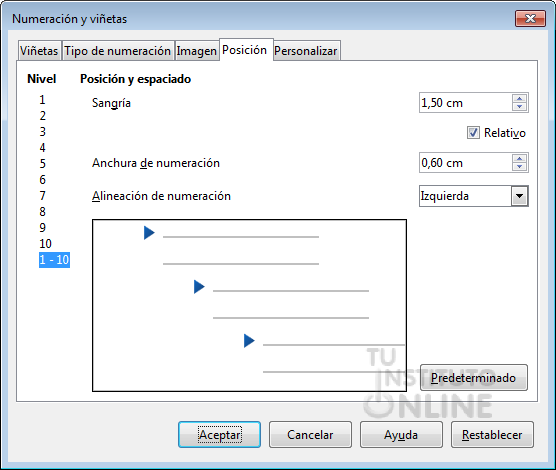556x470 pixels.
Task: Click into the Sangría input field
Action: [x=465, y=103]
